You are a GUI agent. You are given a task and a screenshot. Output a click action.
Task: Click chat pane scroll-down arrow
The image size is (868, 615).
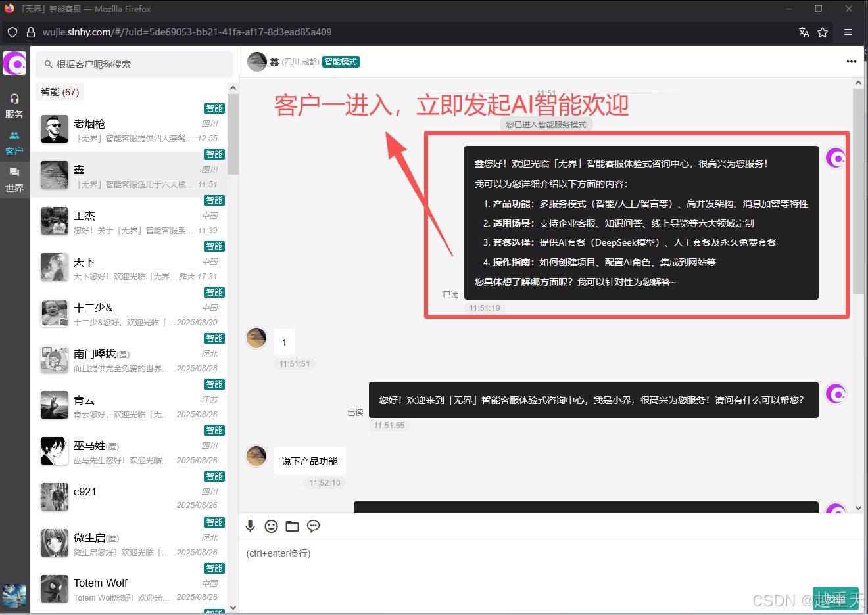coord(858,508)
